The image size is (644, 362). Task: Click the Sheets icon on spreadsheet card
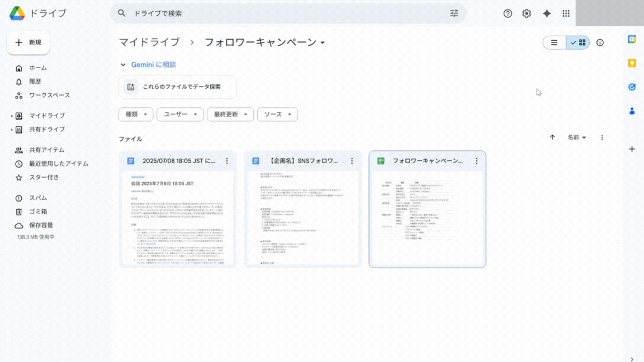point(381,161)
